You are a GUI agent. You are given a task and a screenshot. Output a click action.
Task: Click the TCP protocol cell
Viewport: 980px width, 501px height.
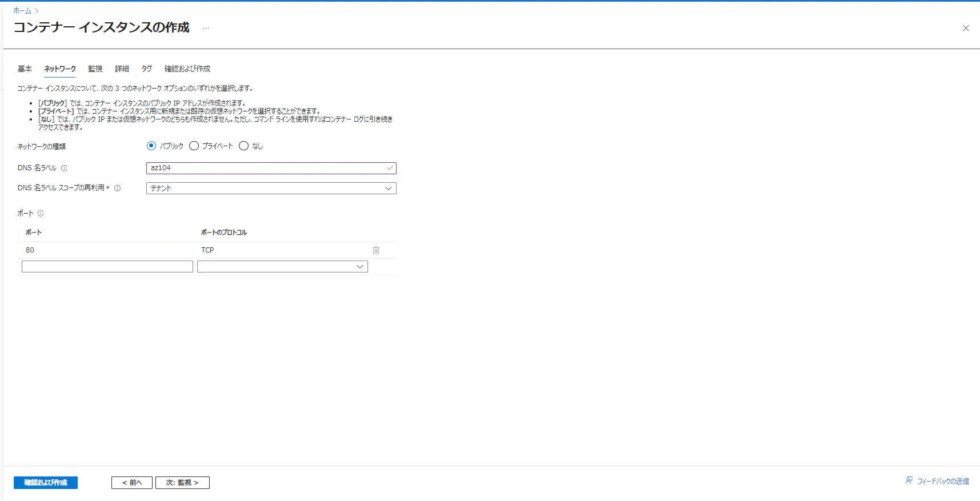[x=207, y=250]
